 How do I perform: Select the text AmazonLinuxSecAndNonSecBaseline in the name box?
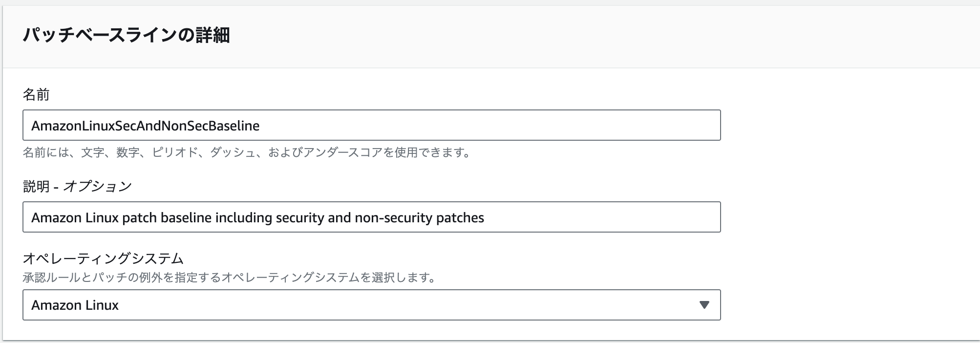(145, 126)
